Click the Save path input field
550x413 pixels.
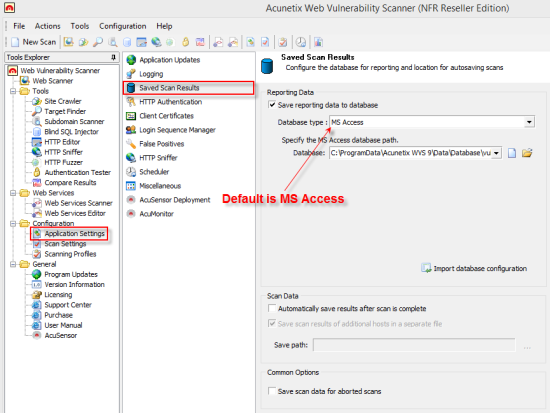tap(414, 345)
